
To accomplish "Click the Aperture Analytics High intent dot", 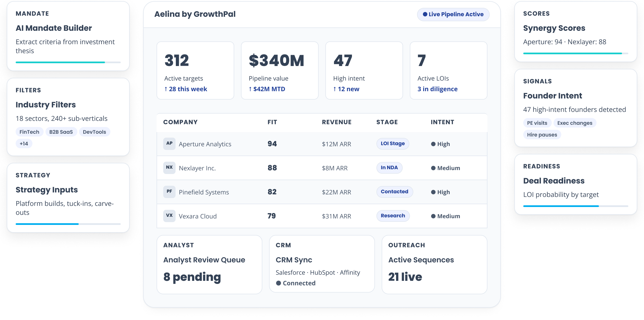I will click(x=433, y=144).
